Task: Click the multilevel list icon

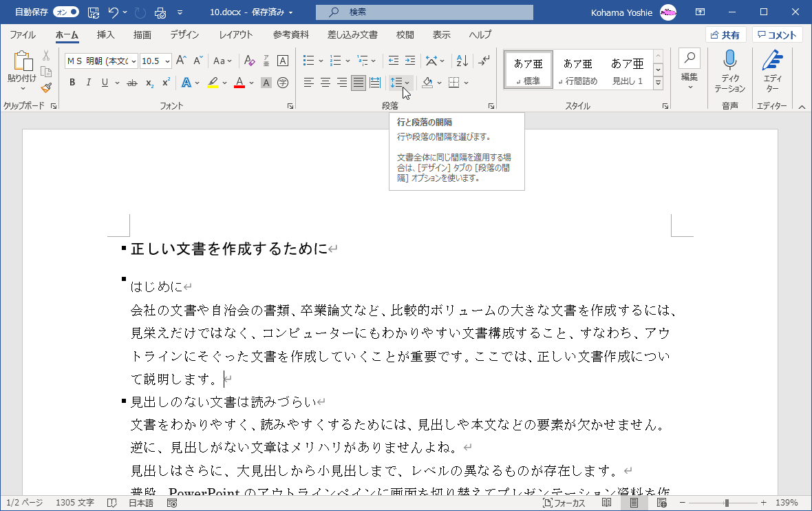Action: click(363, 61)
